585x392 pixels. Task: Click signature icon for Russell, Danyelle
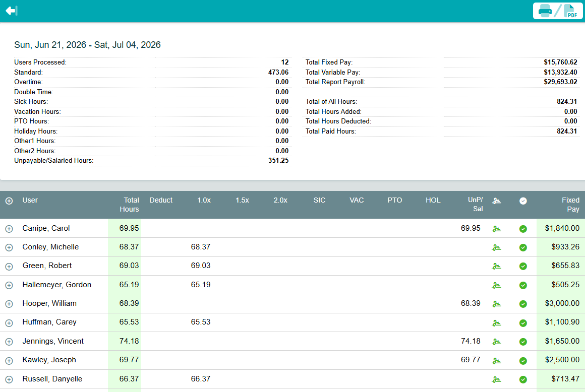(496, 379)
